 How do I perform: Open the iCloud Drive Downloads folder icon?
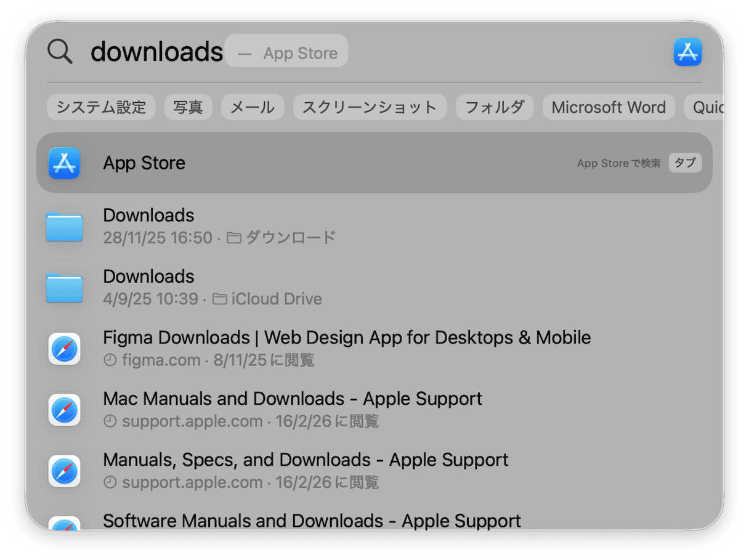(x=64, y=288)
